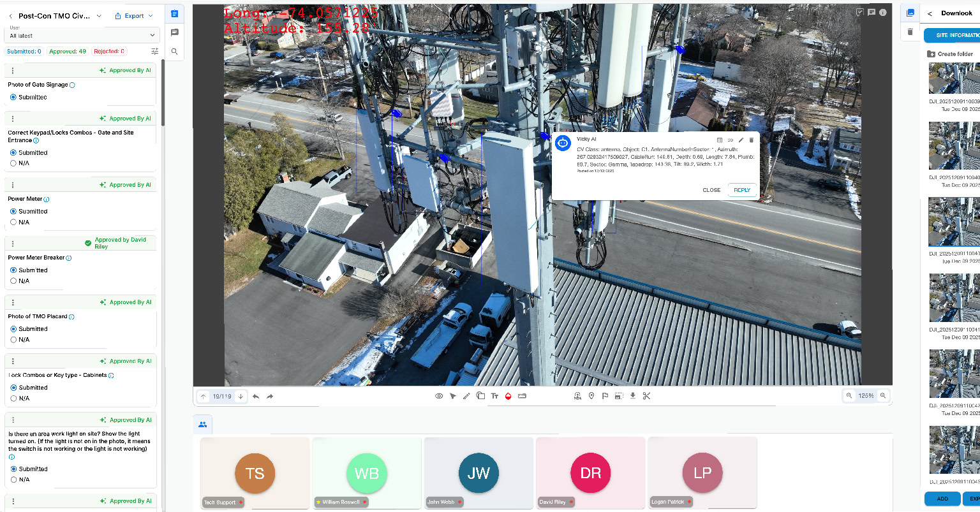This screenshot has height=512, width=980.
Task: Click the location pin marker tool
Action: click(591, 396)
